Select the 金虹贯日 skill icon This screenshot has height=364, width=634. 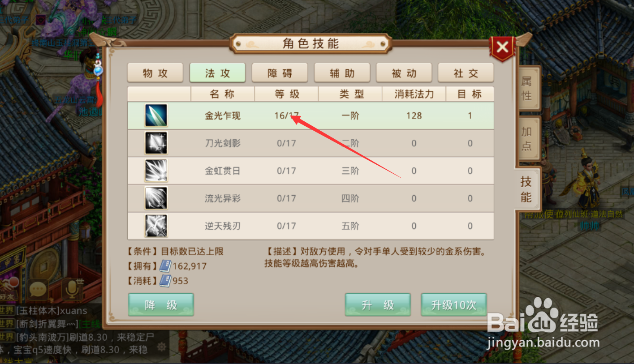point(156,171)
